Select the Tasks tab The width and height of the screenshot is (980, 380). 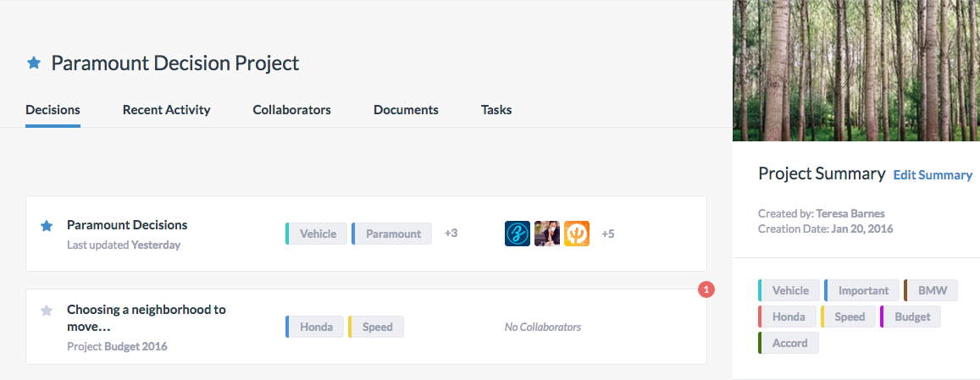(x=496, y=110)
